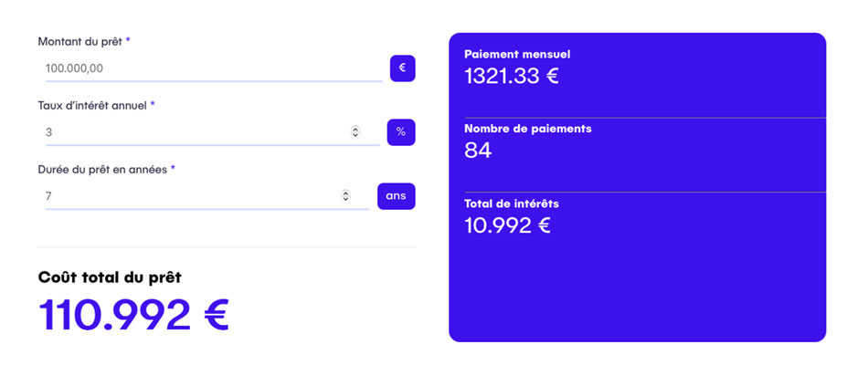Click the "Paiement mensuel" heading
868x386 pixels.
coord(517,55)
